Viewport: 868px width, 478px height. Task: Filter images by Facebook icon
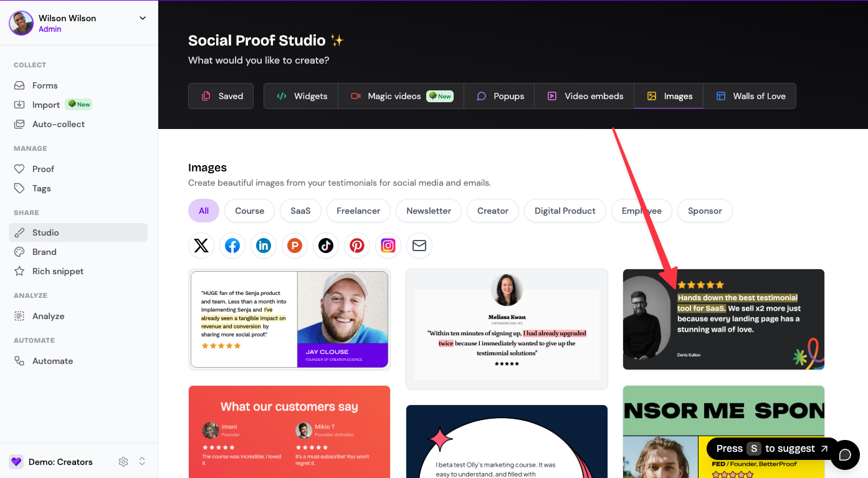click(x=232, y=246)
